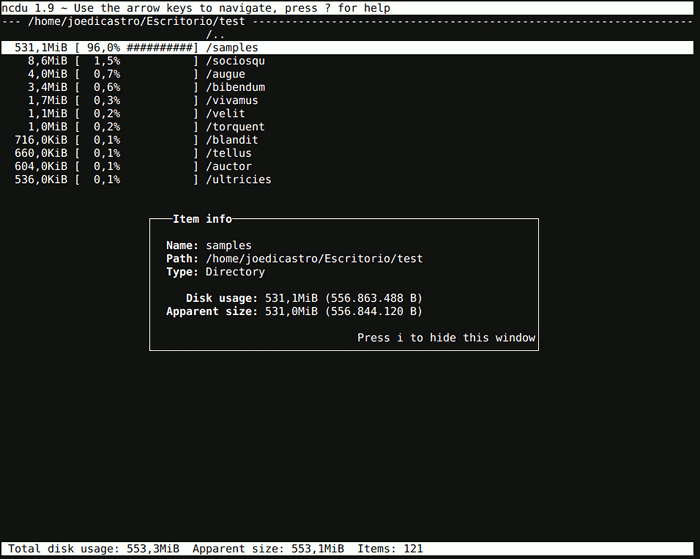Viewport: 700px width, 559px height.
Task: Click the 0,7% percentage for augue
Action: [x=107, y=74]
